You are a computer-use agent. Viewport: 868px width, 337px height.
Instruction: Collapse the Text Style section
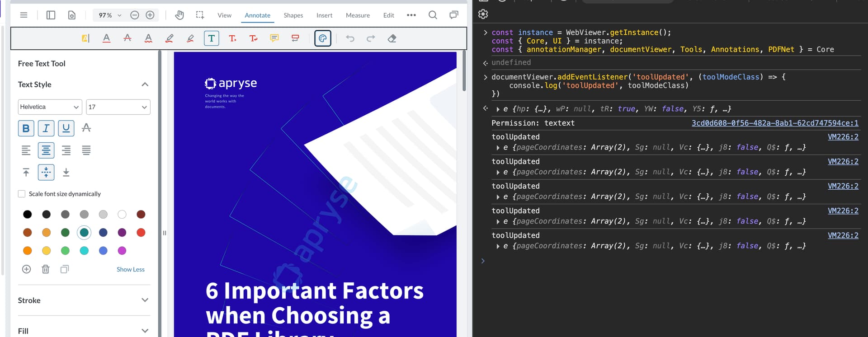pos(145,84)
